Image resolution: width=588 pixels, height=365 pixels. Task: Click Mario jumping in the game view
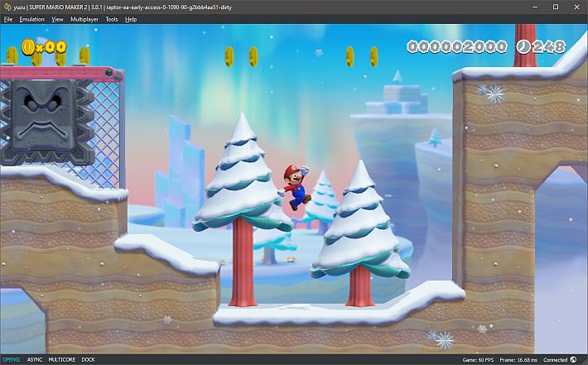click(296, 187)
